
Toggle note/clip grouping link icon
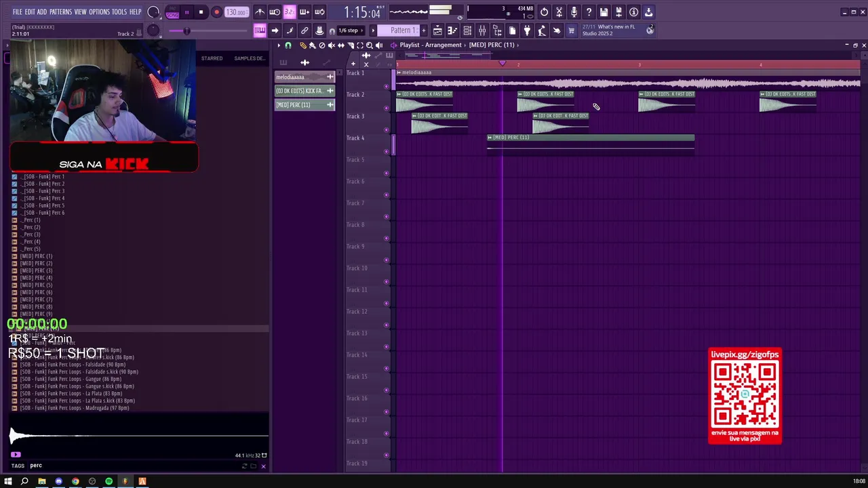[304, 30]
